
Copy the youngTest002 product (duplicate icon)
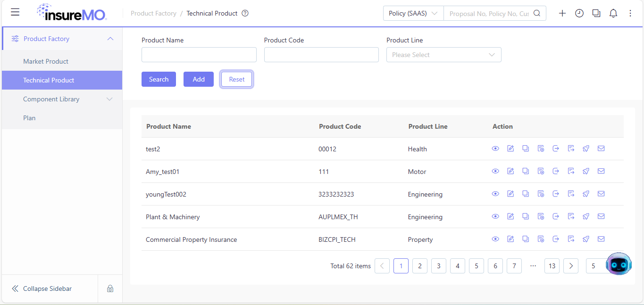click(526, 194)
